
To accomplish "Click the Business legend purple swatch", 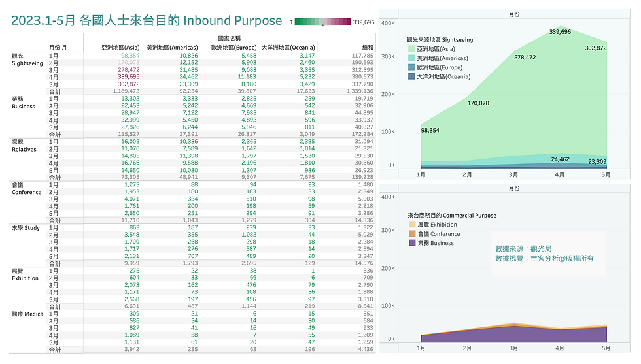I will tap(412, 243).
